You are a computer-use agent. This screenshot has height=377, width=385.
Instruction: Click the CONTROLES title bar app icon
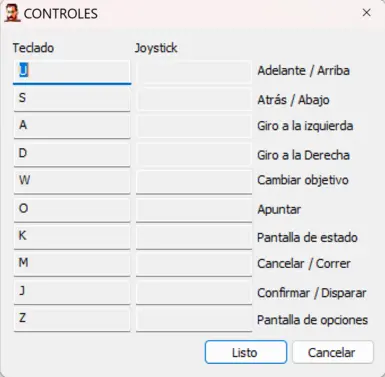point(12,13)
